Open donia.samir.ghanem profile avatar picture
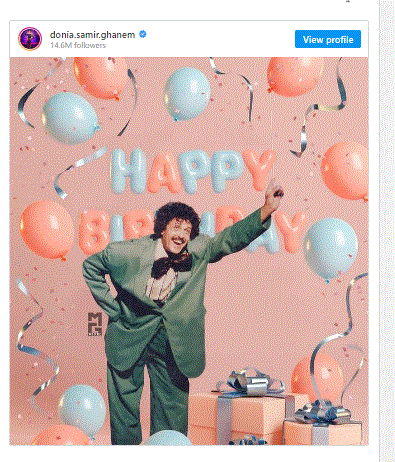The image size is (395, 462). (30, 39)
